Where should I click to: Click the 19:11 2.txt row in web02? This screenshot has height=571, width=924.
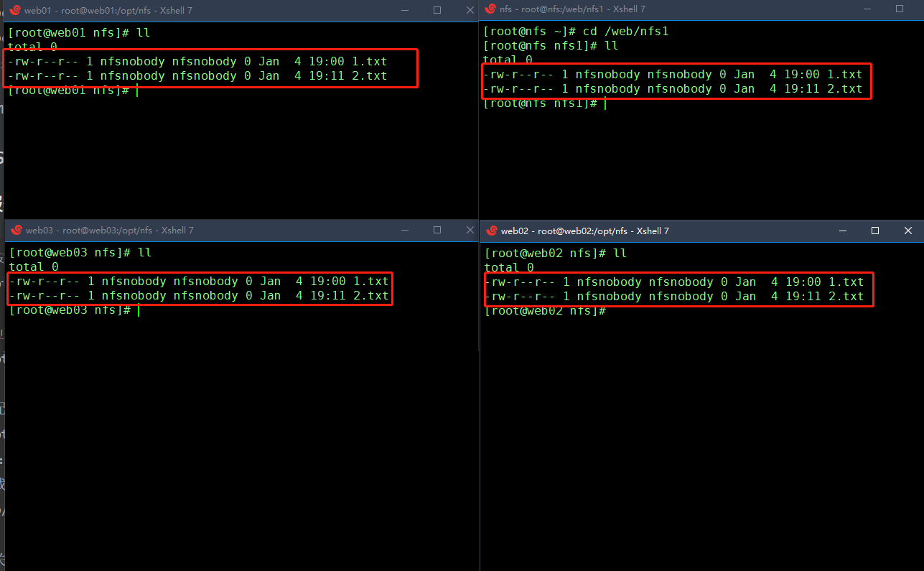(x=674, y=296)
